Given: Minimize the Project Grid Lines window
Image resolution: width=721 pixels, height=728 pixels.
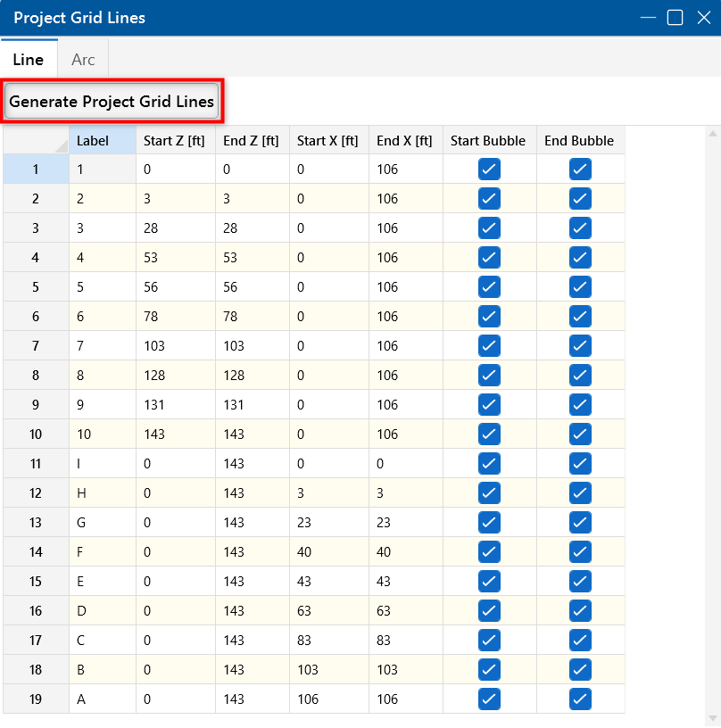Looking at the screenshot, I should (x=647, y=18).
